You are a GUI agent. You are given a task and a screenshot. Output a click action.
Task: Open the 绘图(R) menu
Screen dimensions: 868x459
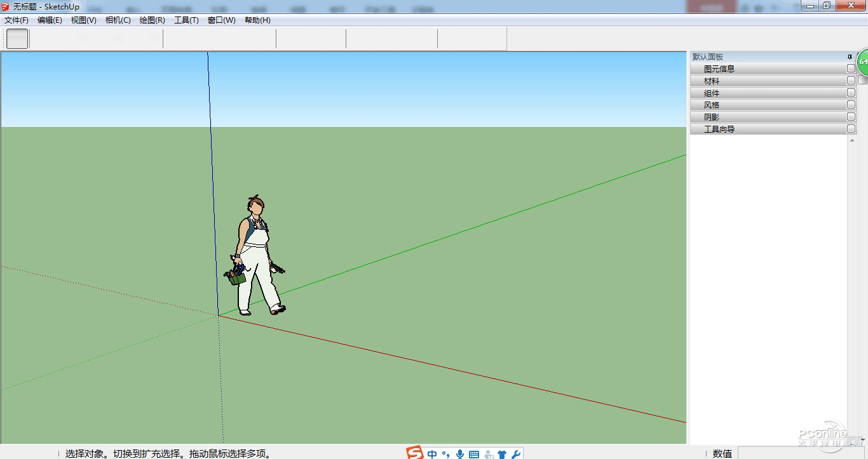153,20
